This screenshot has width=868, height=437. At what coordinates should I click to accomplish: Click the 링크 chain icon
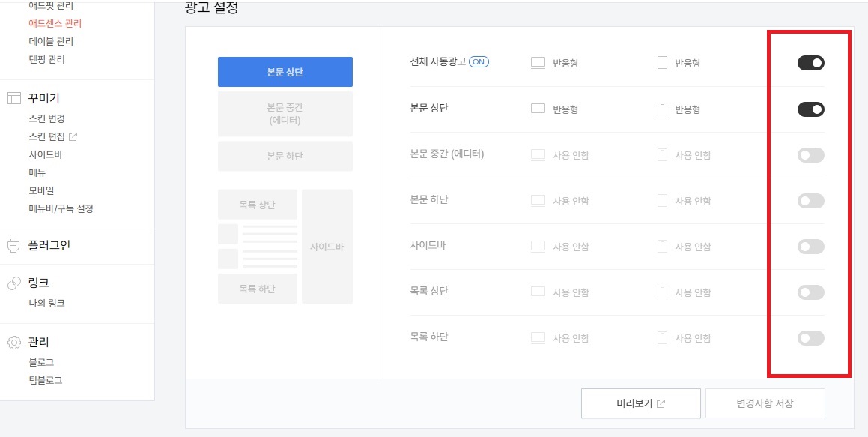pos(13,283)
